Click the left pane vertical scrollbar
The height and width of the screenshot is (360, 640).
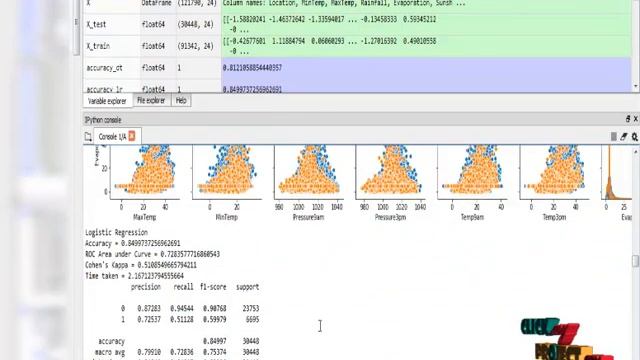coord(76,28)
